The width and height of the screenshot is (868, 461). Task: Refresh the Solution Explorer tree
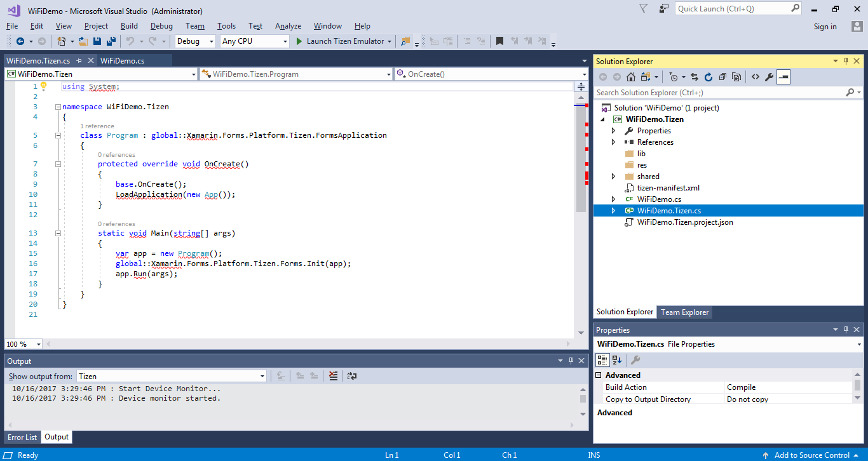708,77
